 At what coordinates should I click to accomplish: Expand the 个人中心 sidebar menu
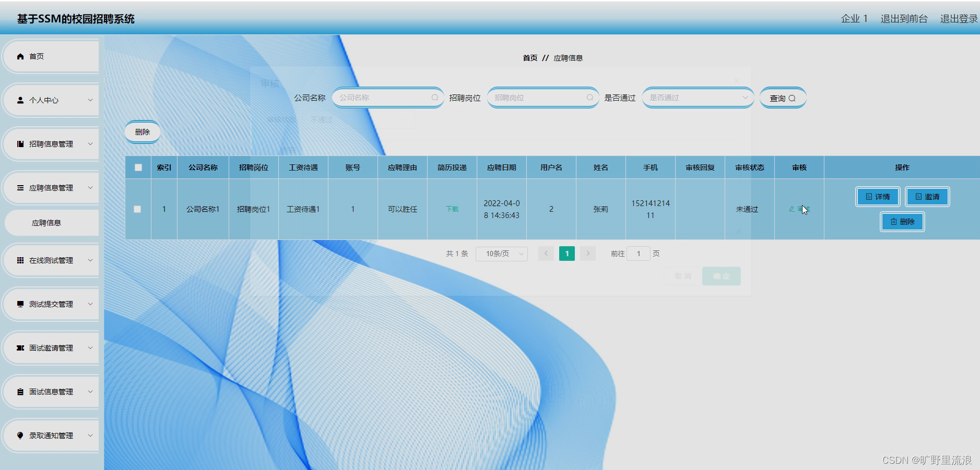point(91,100)
